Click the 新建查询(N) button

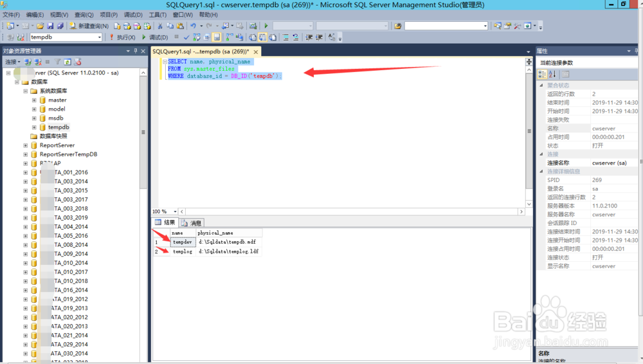pyautogui.click(x=89, y=26)
